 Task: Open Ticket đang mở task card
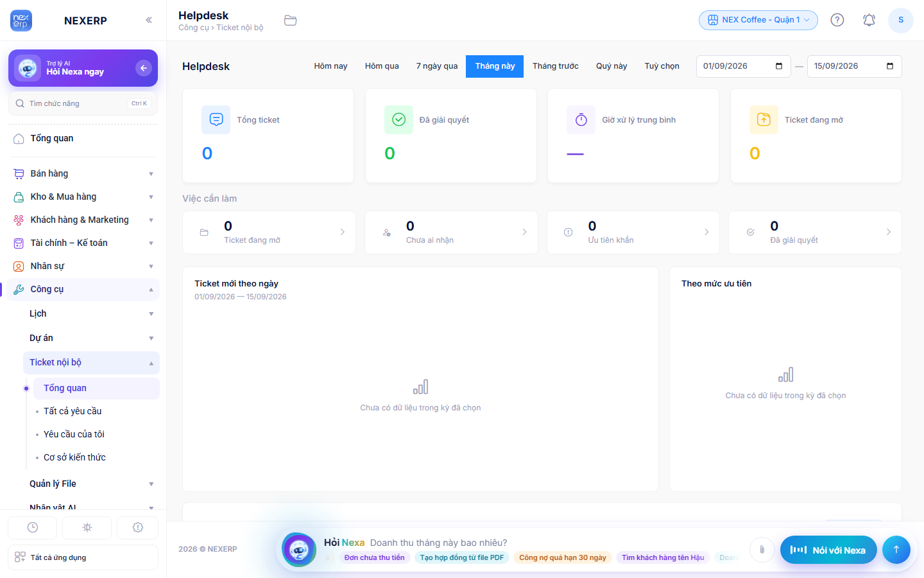(x=269, y=232)
